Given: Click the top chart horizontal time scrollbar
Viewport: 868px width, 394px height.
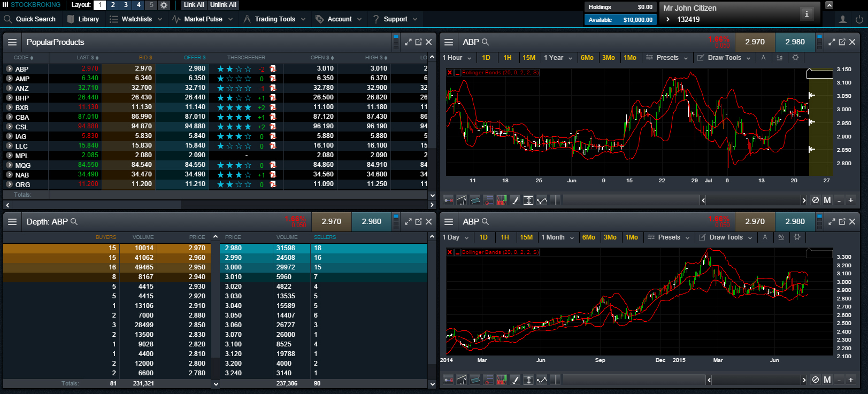Looking at the screenshot, I should [631, 200].
